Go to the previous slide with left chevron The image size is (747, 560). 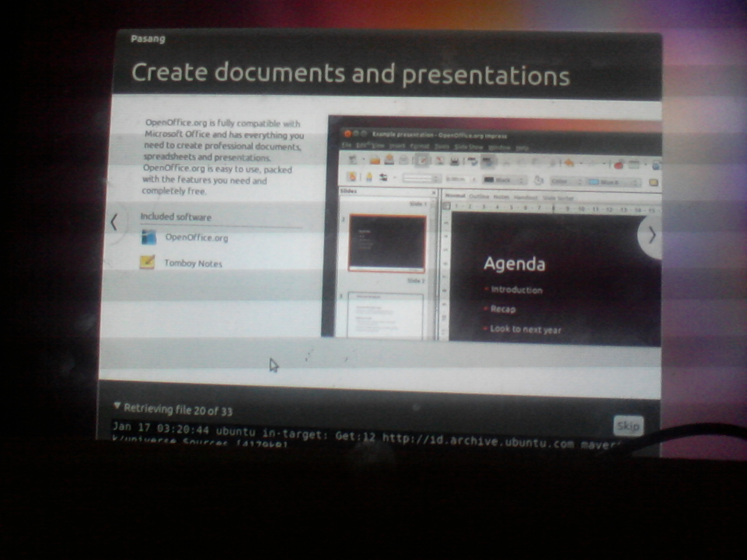point(114,222)
